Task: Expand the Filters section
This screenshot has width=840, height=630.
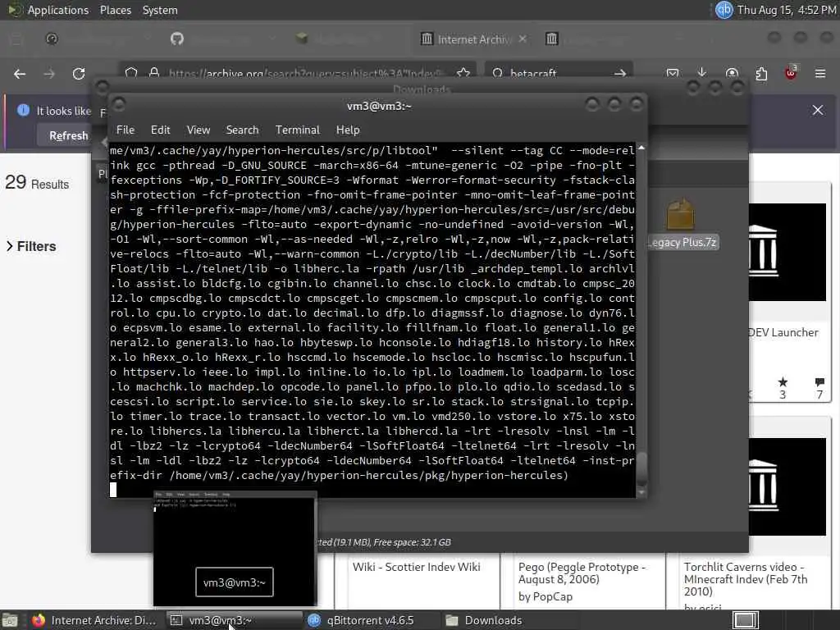Action: coord(31,246)
